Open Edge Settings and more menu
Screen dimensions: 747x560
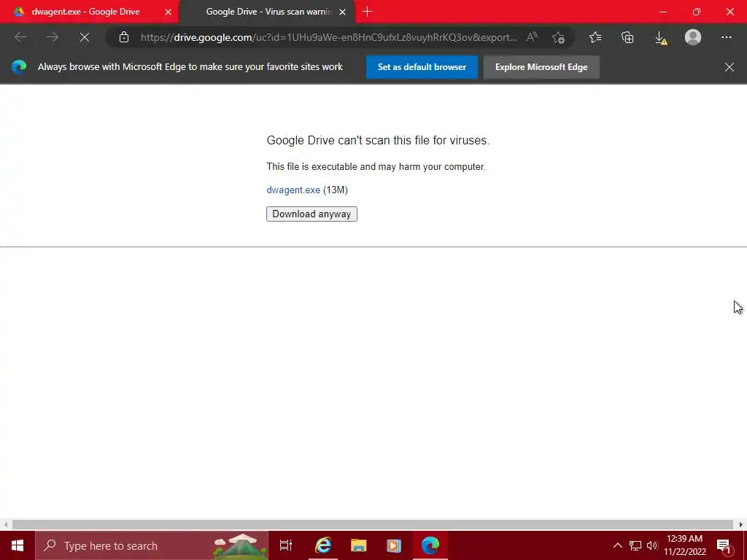[726, 37]
